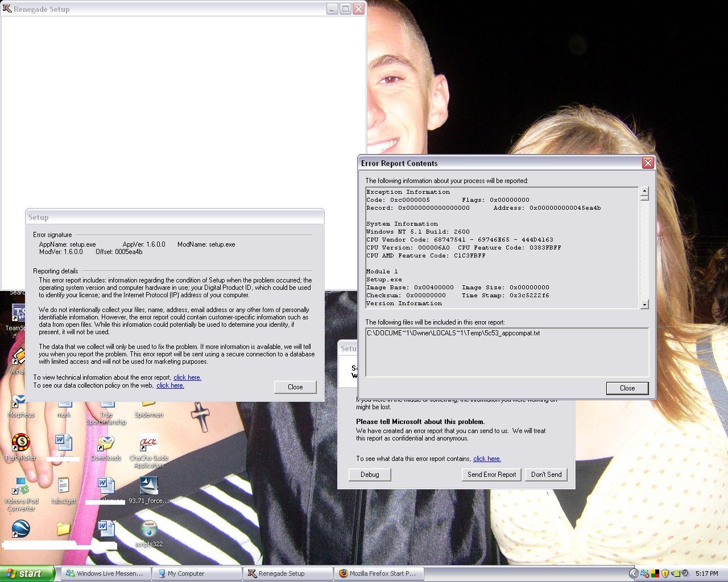Switch to Mozilla Firefox taskbar item

coord(378,573)
